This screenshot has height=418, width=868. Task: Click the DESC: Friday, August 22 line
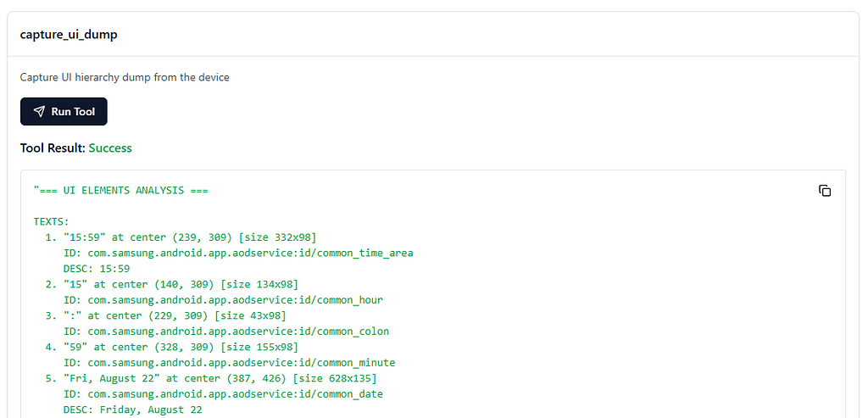(132, 410)
